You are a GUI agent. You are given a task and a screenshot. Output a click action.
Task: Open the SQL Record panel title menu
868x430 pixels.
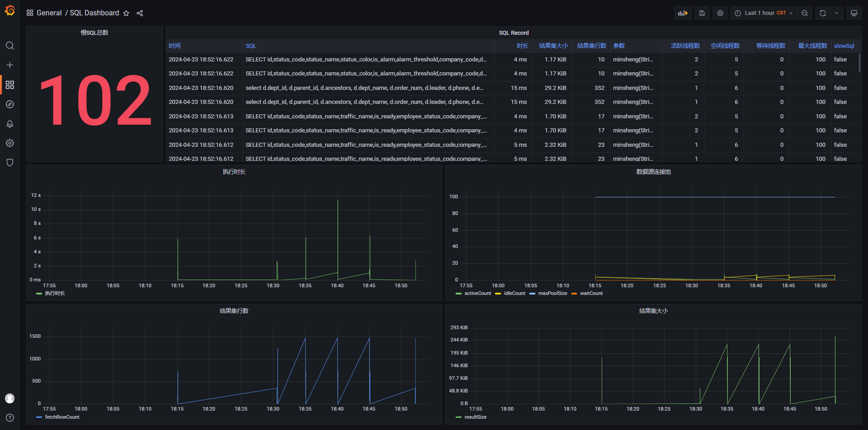[x=514, y=33]
